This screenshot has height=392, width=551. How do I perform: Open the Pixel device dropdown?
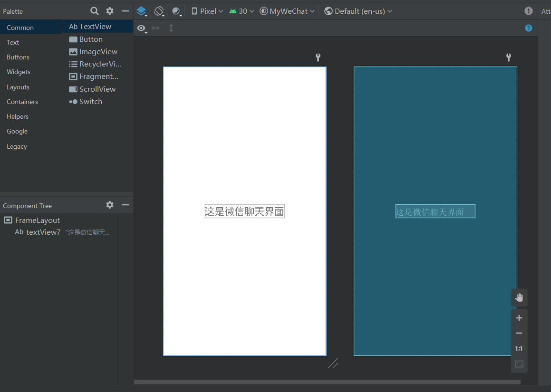click(207, 11)
